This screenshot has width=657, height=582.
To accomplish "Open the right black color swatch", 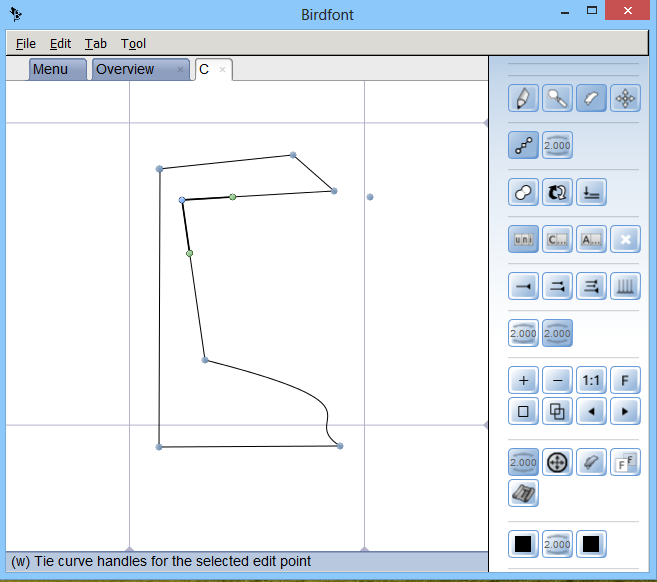I will [x=591, y=544].
